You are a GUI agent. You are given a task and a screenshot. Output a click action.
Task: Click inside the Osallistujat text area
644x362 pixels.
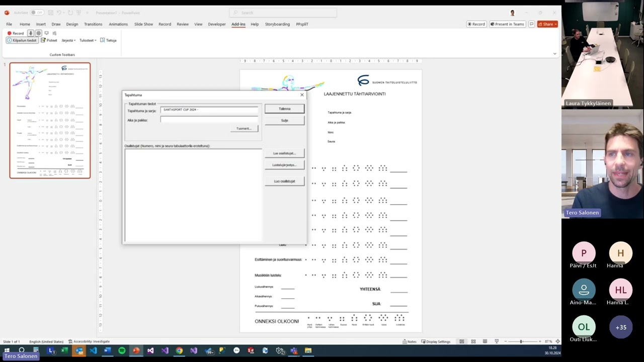(x=193, y=195)
